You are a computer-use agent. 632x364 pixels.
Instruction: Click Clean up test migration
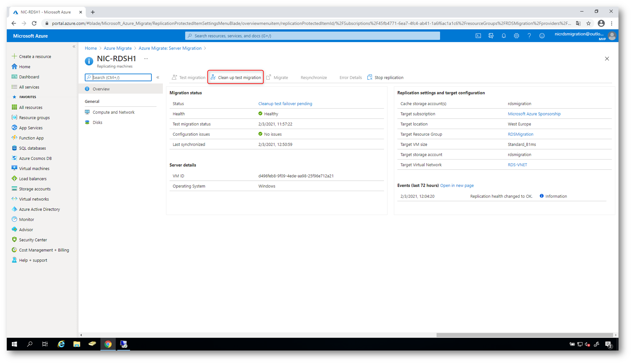pos(236,77)
